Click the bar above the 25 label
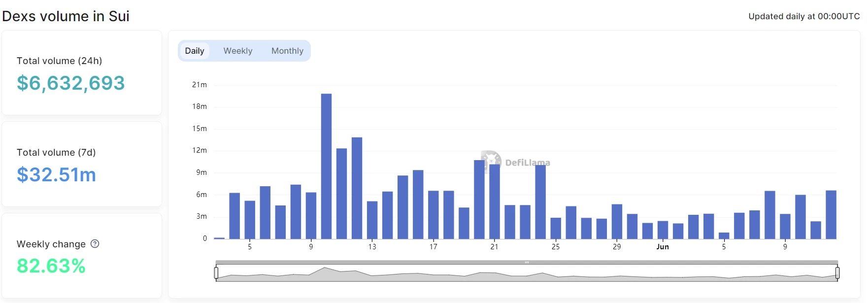The image size is (868, 303). (556, 228)
